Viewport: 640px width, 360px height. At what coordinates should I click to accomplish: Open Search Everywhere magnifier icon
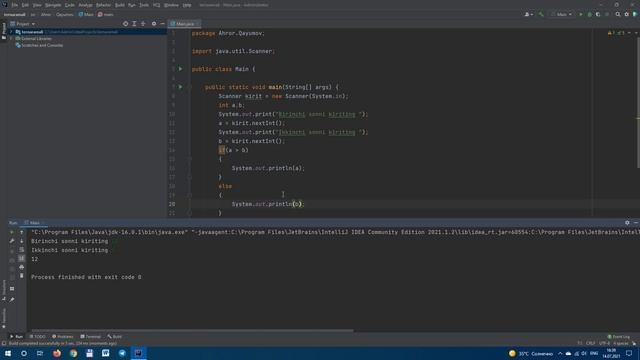(x=618, y=14)
